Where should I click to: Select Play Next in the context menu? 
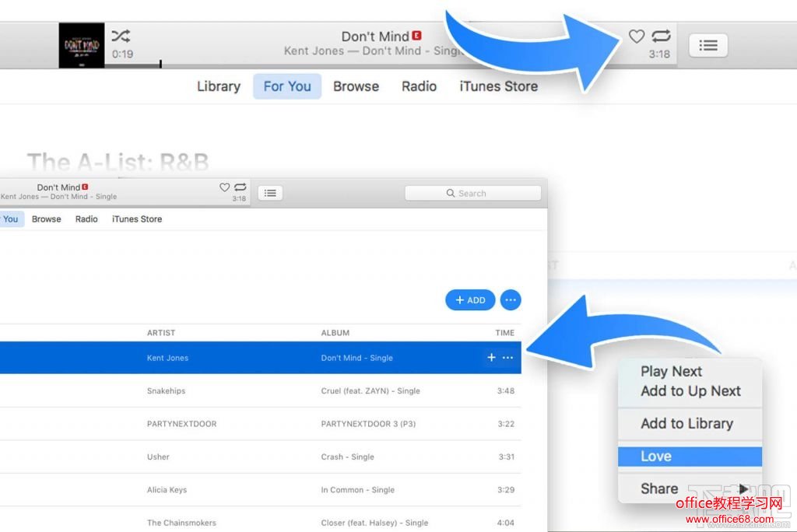(x=671, y=372)
